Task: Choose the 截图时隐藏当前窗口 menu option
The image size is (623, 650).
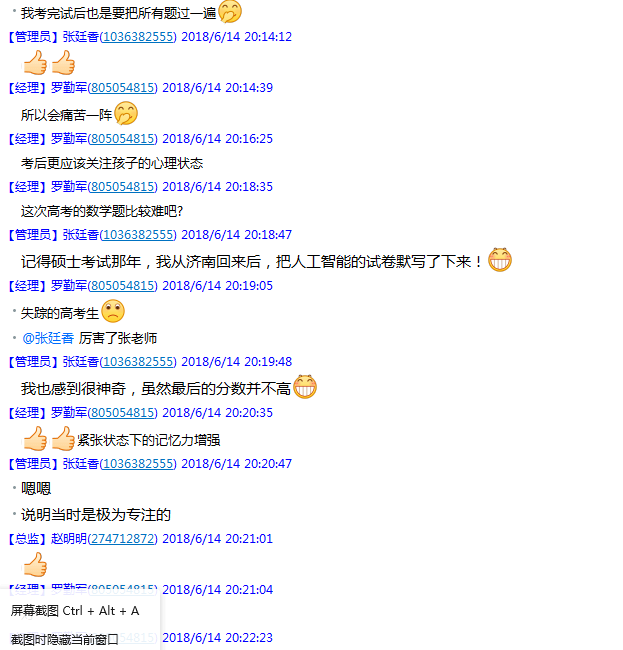Action: click(x=65, y=640)
